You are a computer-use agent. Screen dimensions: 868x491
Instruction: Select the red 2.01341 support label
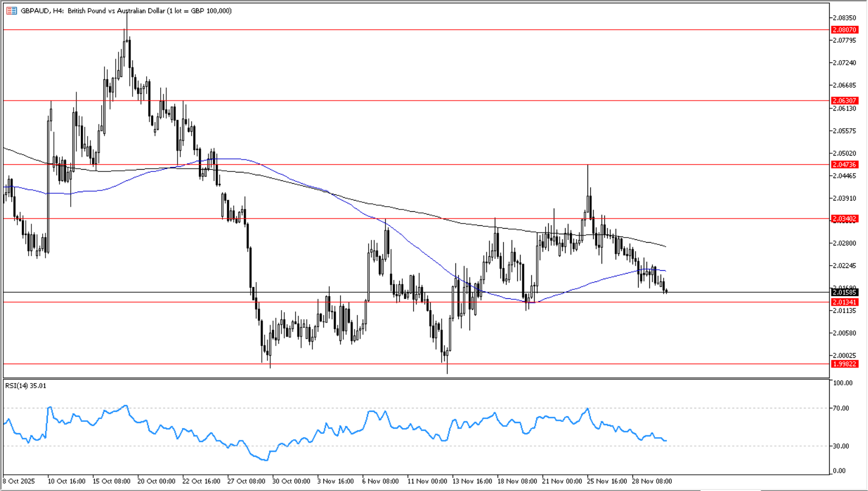[844, 302]
